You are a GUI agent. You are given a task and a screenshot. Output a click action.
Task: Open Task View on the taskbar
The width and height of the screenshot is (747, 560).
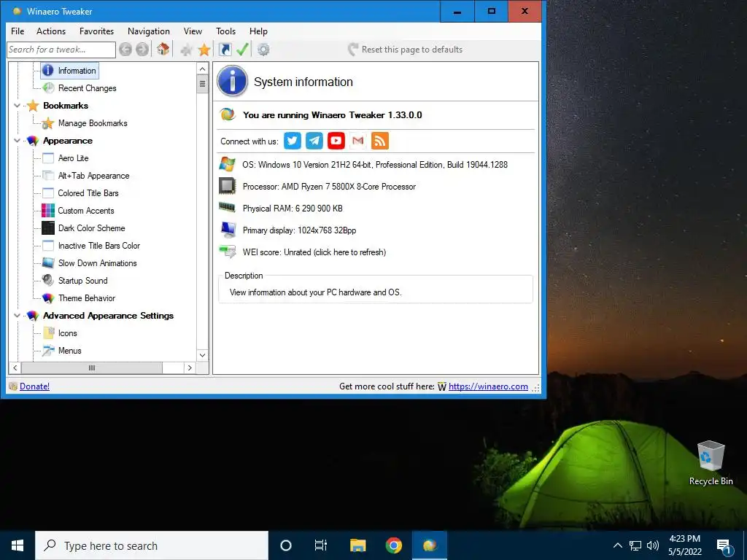(x=321, y=545)
